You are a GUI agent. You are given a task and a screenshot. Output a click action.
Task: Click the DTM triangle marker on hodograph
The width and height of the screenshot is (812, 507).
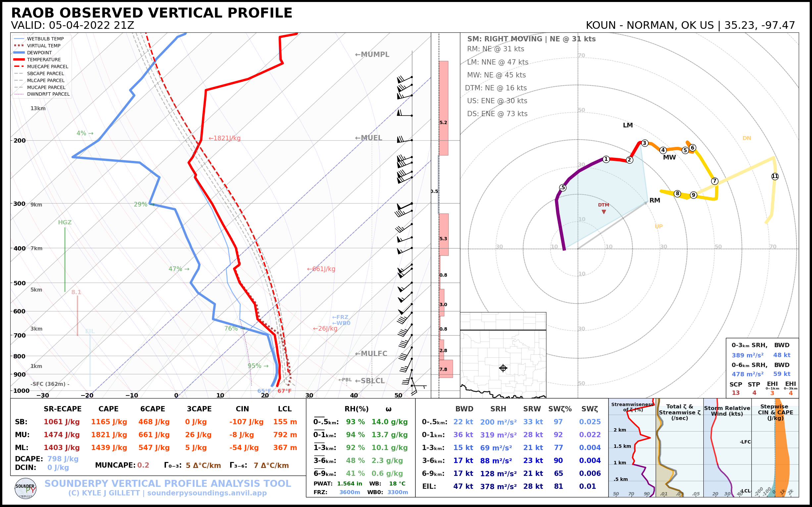[604, 211]
